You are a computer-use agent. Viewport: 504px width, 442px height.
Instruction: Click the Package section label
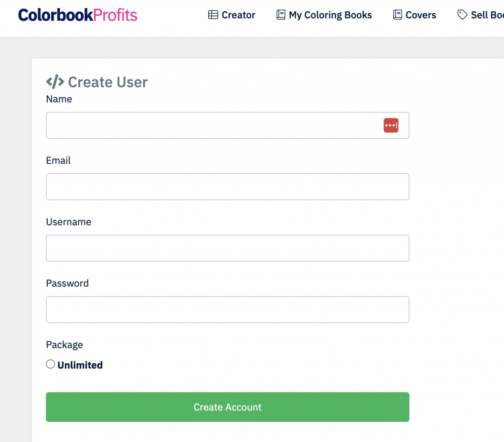(x=64, y=345)
